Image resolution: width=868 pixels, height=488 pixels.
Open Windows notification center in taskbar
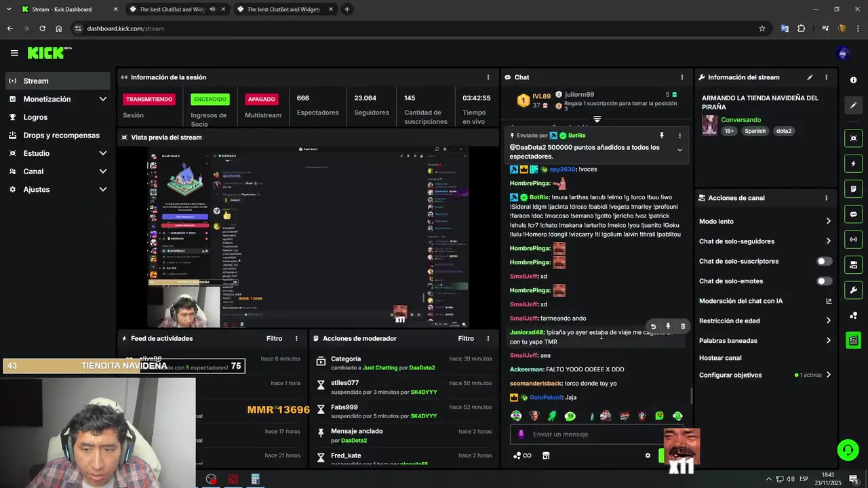tap(853, 479)
